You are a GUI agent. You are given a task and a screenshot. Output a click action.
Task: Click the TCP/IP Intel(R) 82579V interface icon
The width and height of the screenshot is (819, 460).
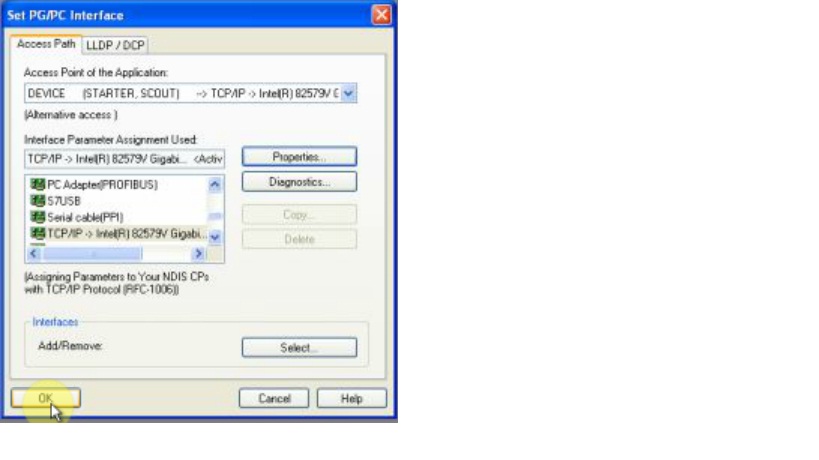38,233
